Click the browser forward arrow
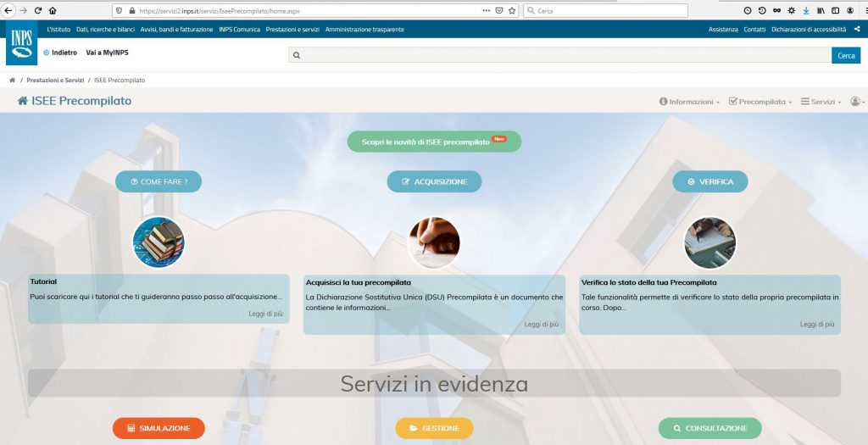This screenshot has width=868, height=445. pos(23,10)
